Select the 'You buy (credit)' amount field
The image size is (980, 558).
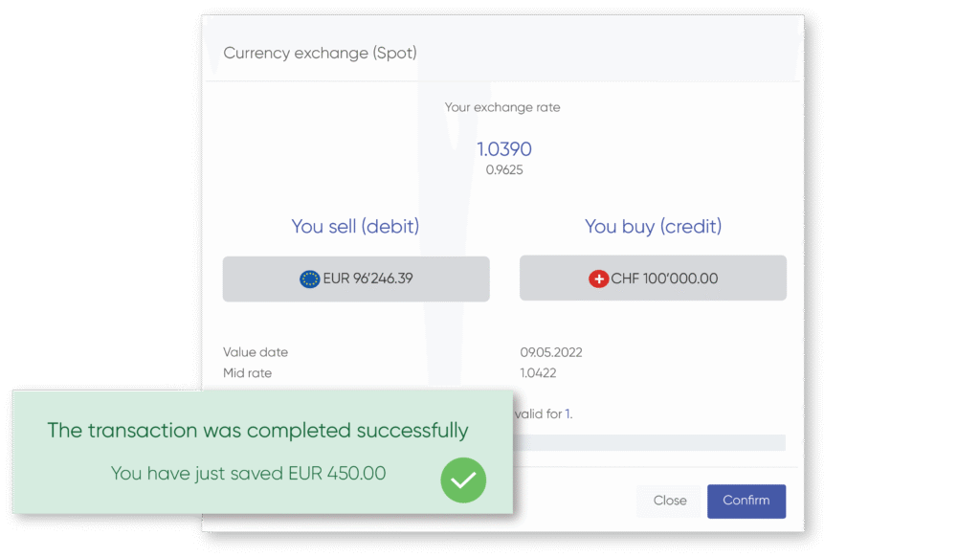point(653,279)
